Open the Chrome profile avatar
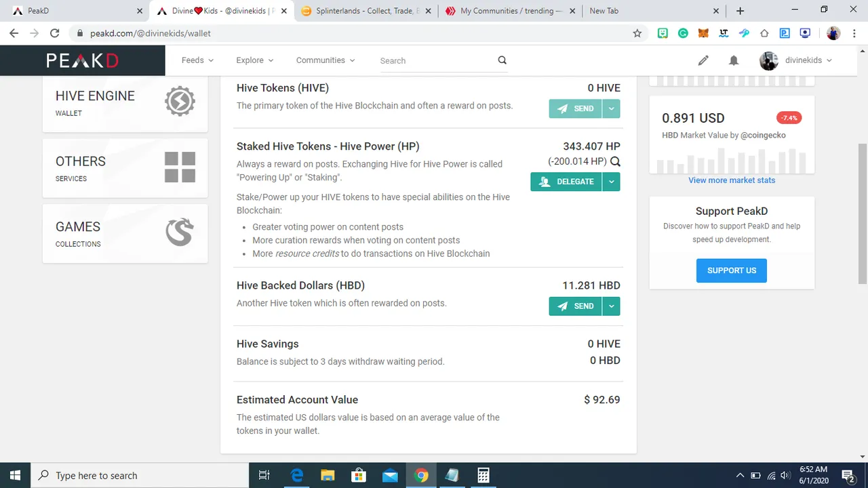 (833, 33)
